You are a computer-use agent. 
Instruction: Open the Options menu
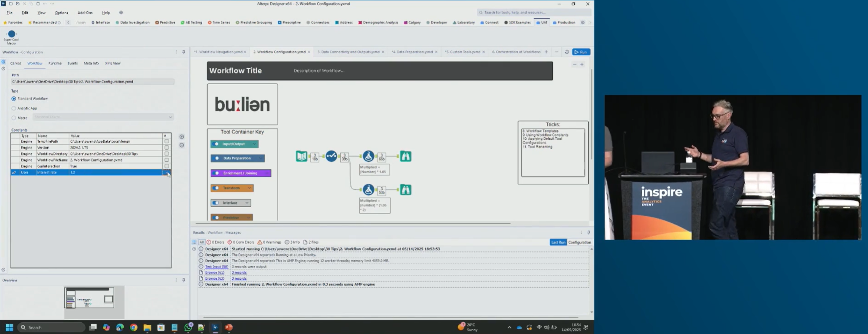click(62, 13)
